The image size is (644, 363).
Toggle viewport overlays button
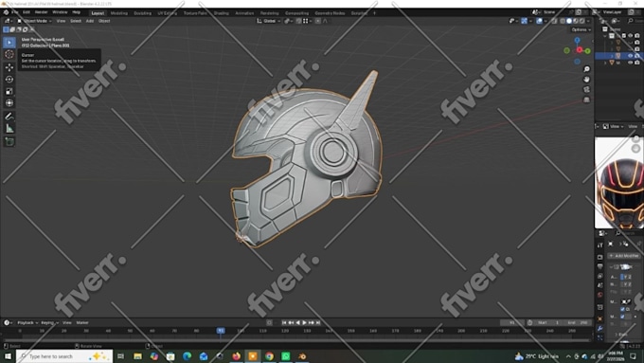pyautogui.click(x=539, y=21)
